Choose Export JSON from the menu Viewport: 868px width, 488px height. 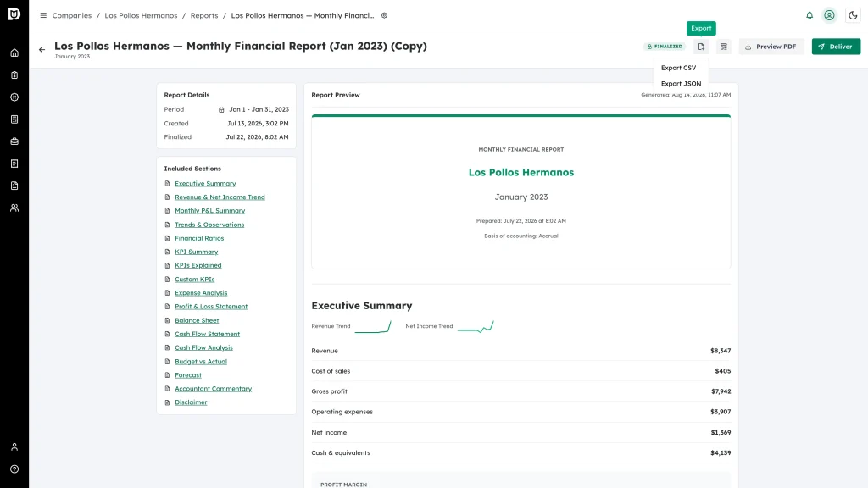[x=681, y=84]
